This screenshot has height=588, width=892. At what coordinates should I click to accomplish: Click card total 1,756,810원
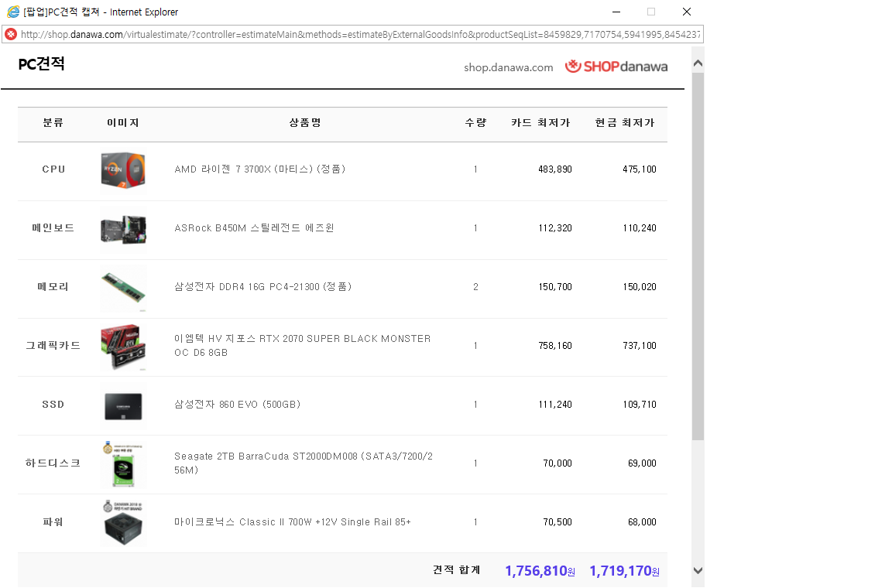[x=540, y=571]
